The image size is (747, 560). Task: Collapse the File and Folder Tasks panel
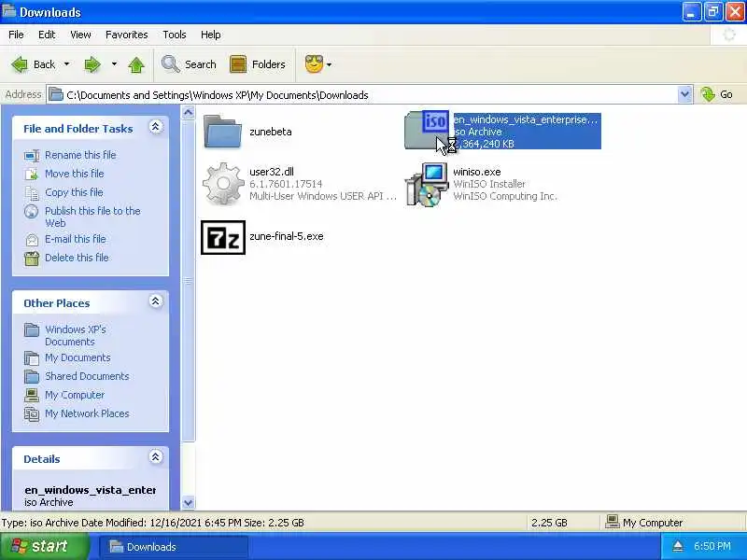point(155,127)
